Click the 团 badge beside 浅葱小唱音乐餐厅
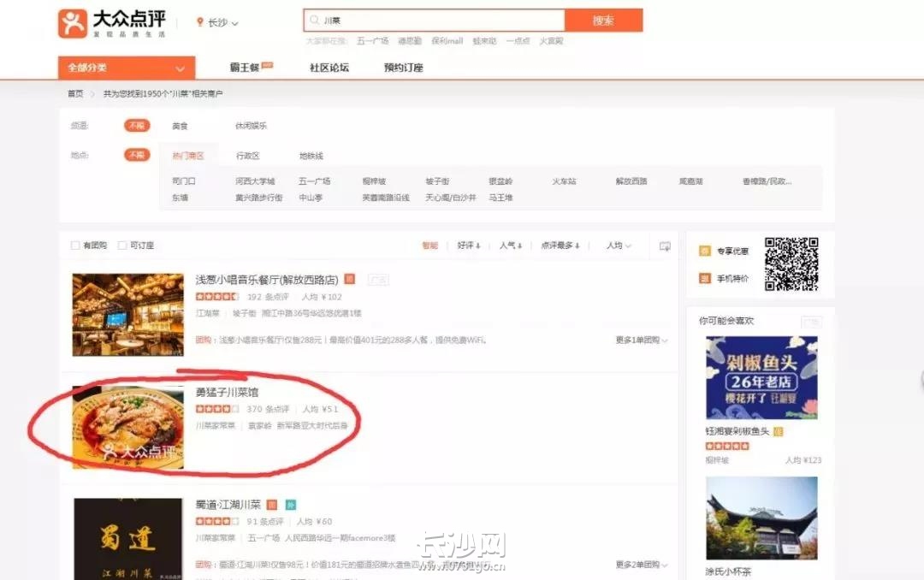The image size is (924, 580). pos(349,279)
